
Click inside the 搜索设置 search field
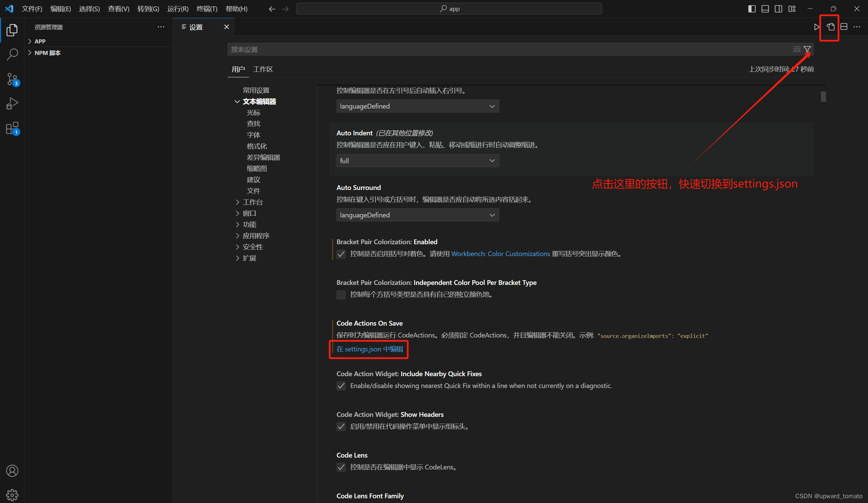pos(413,49)
